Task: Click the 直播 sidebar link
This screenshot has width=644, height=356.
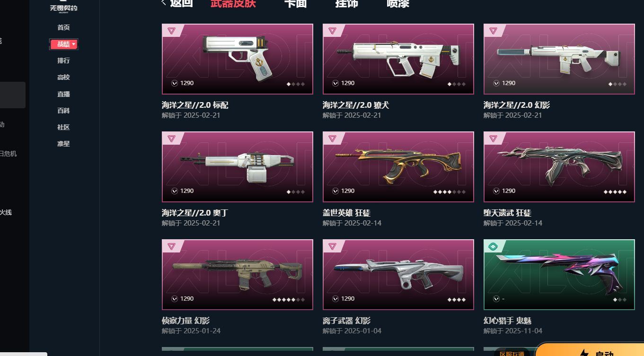Action: point(63,94)
